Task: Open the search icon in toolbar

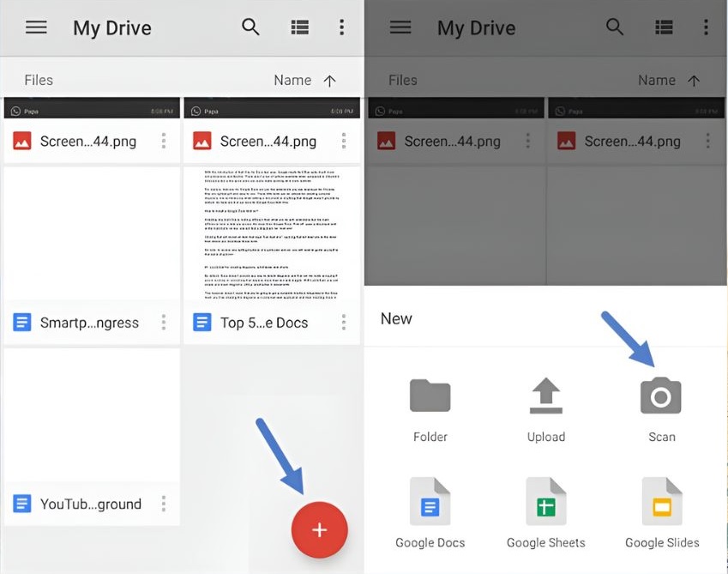Action: [250, 27]
